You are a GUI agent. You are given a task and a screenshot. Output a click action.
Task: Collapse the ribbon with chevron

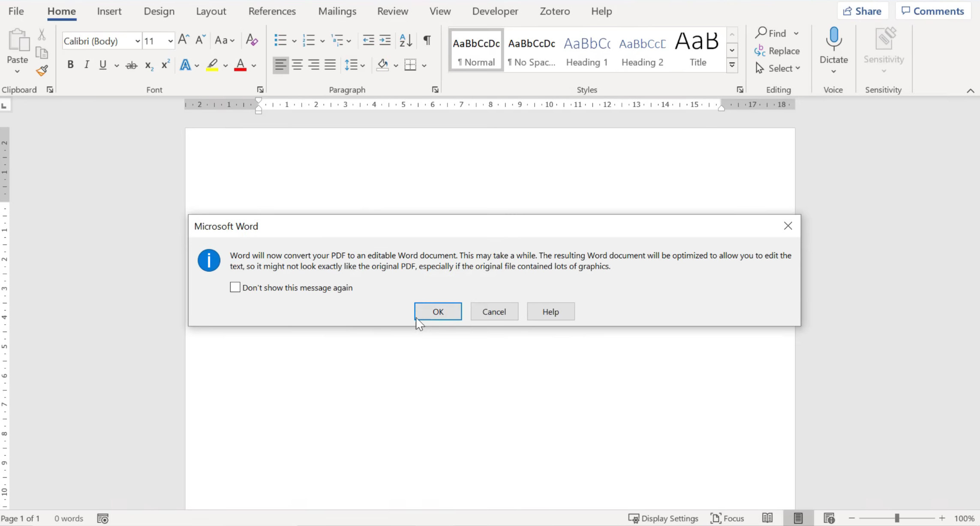(x=971, y=90)
